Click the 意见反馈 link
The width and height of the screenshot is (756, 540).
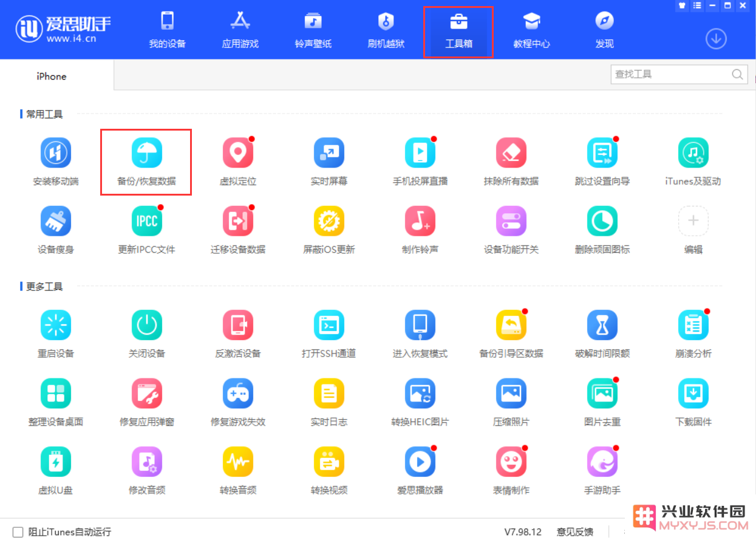pos(574,531)
